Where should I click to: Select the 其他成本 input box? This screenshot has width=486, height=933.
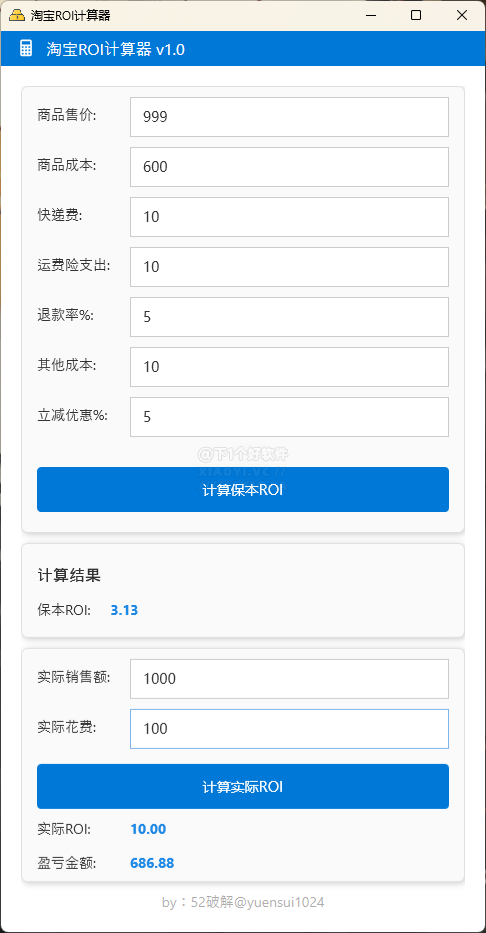[289, 367]
